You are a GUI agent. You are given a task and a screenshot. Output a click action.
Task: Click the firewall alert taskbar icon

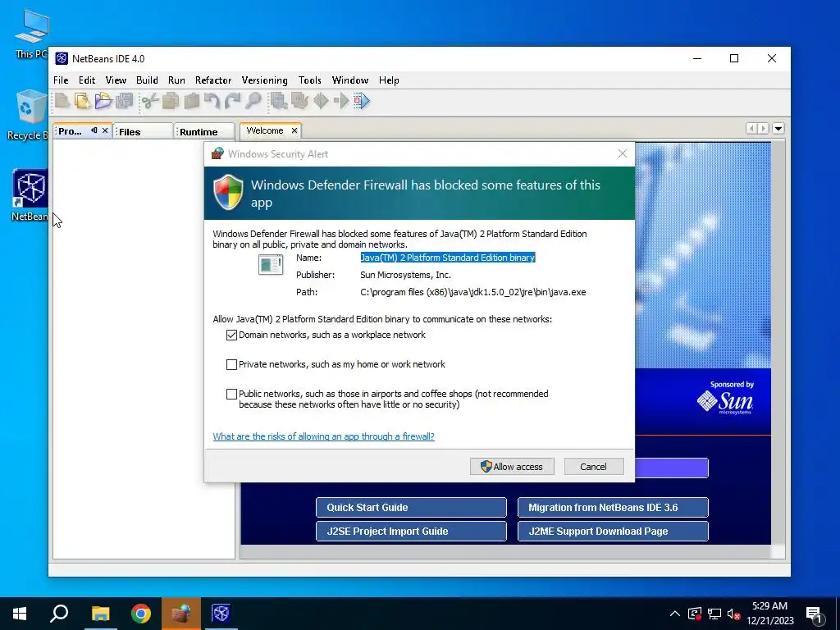coord(181,614)
